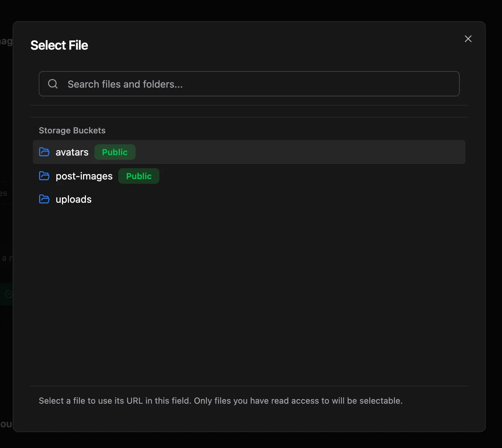Click the circular status icon on the dimmed background
Screen dimensions: 502x448
point(8,294)
